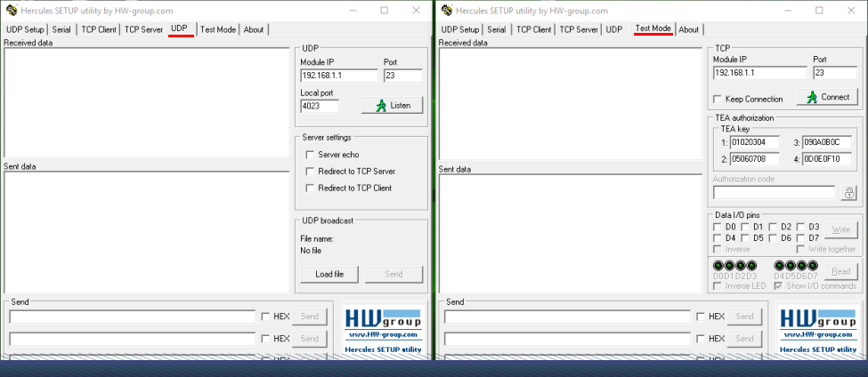Click the D4 LED indicator
868x377 pixels.
pos(781,266)
